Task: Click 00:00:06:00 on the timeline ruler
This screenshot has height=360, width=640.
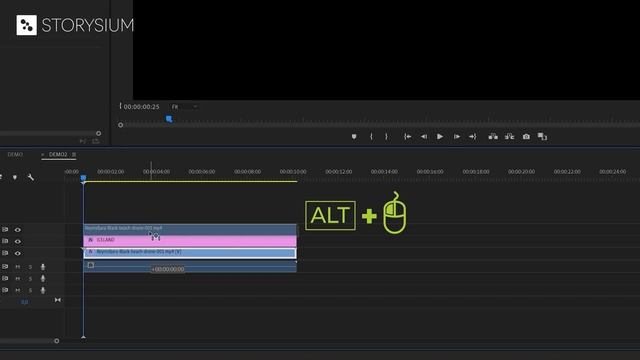Action: (x=202, y=172)
